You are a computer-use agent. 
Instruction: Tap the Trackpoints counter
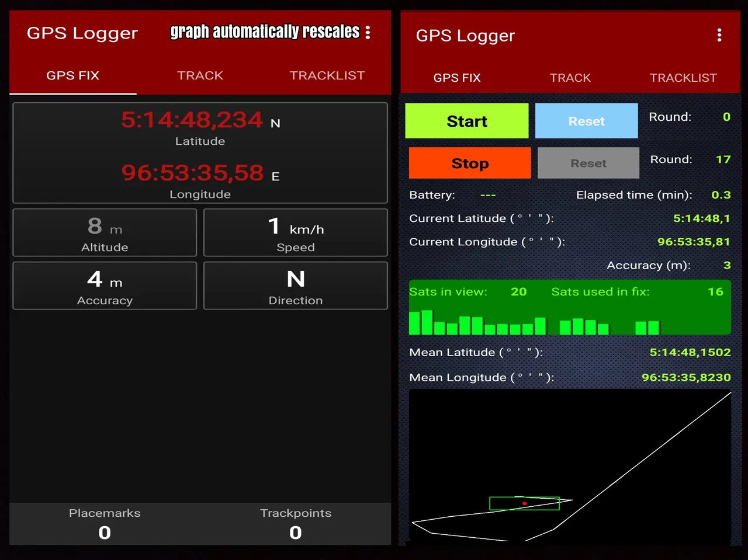click(x=296, y=524)
